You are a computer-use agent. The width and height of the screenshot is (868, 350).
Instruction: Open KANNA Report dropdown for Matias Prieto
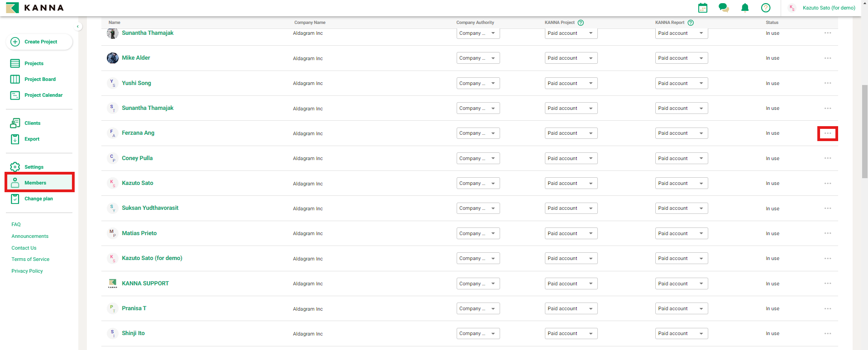coord(681,233)
